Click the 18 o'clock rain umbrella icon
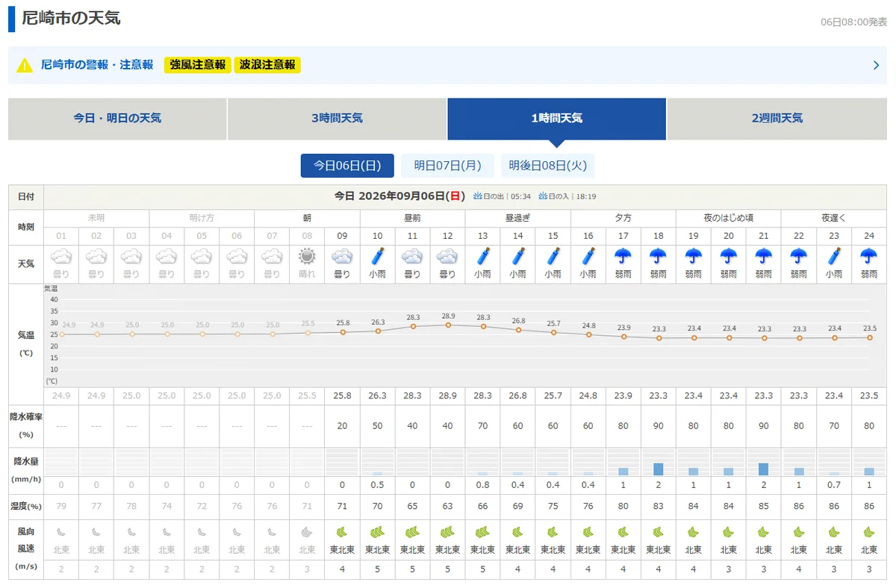The width and height of the screenshot is (896, 588). (659, 256)
